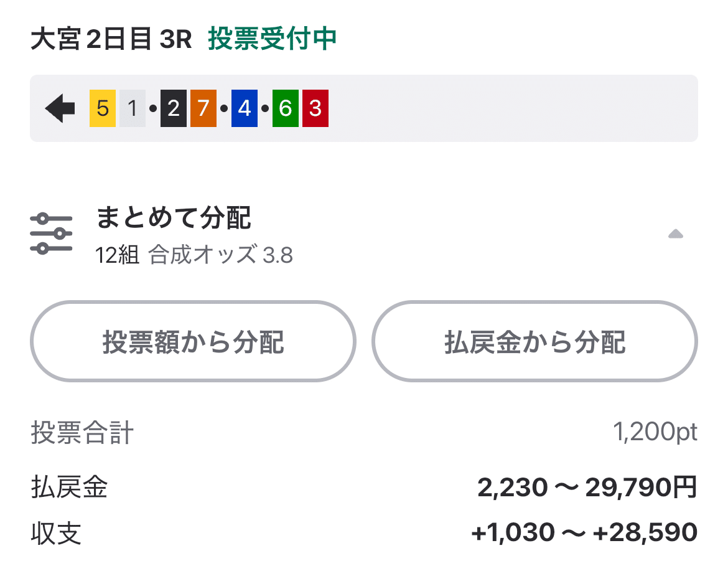Open the 12組 combination details

point(118,253)
